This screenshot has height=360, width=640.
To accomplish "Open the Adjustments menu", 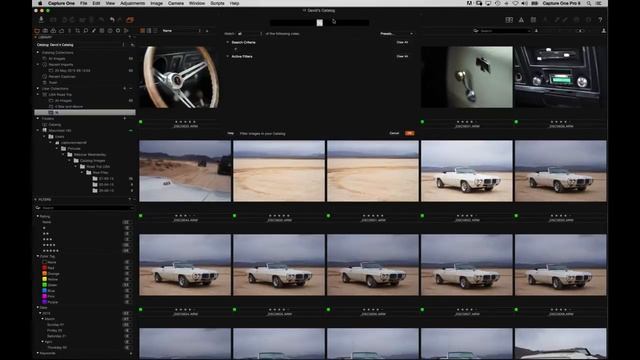I will [x=133, y=3].
